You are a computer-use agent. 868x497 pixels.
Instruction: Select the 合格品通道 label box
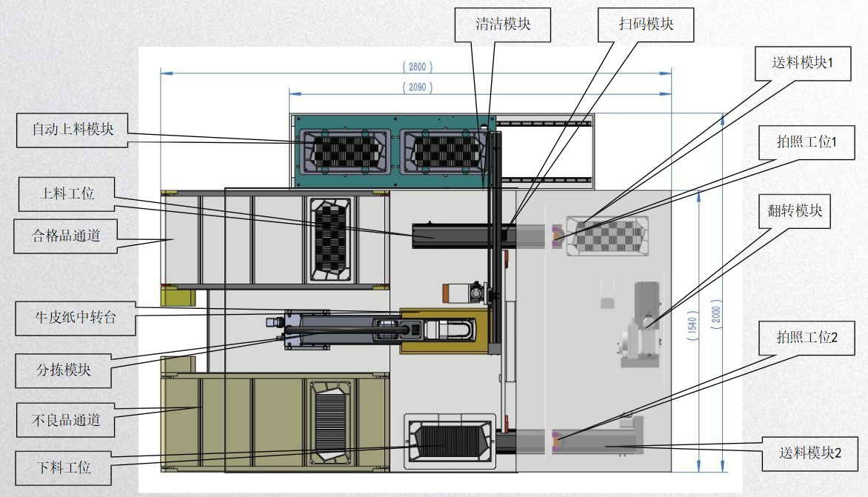[67, 237]
